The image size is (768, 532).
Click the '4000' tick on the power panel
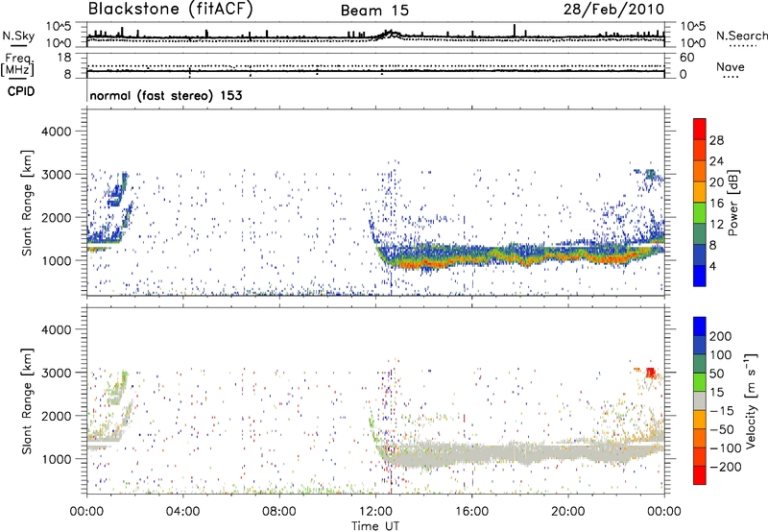[x=56, y=132]
